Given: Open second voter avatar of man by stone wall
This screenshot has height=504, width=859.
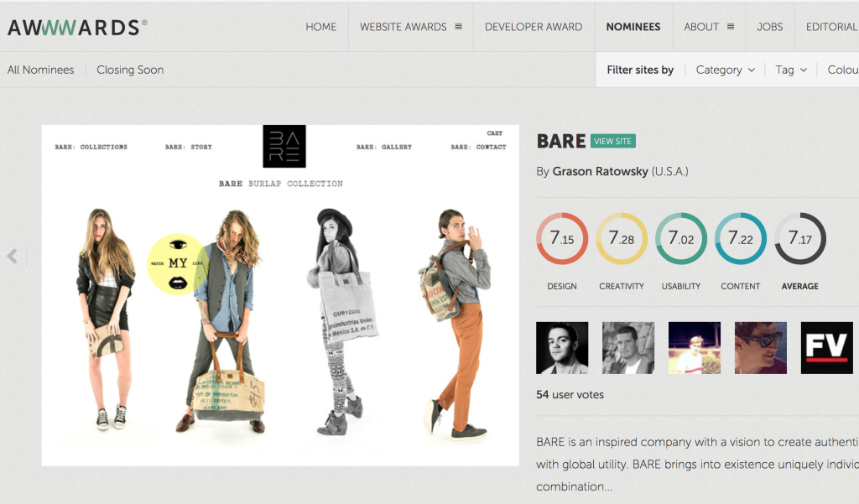Looking at the screenshot, I should 628,348.
